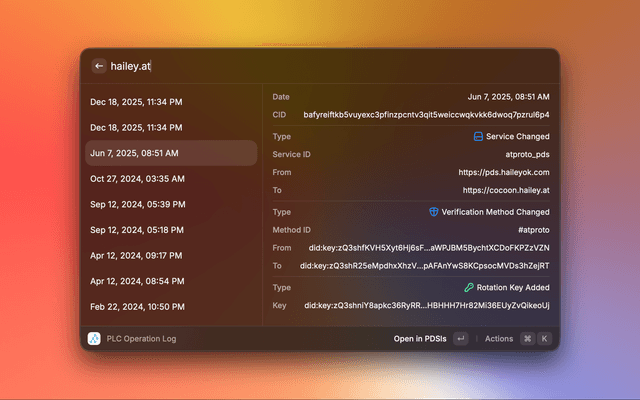Click the Service Changed server icon
This screenshot has height=400, width=640.
479,136
